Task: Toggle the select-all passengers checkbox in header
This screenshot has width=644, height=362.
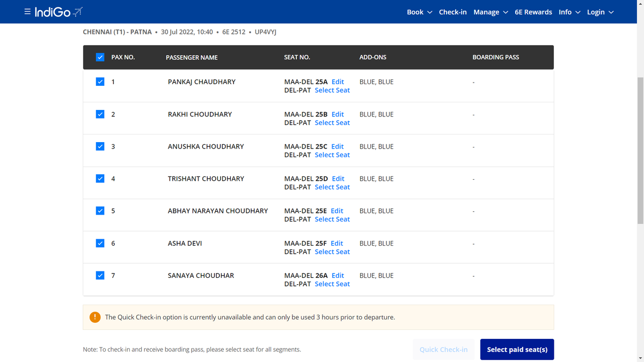Action: click(100, 57)
